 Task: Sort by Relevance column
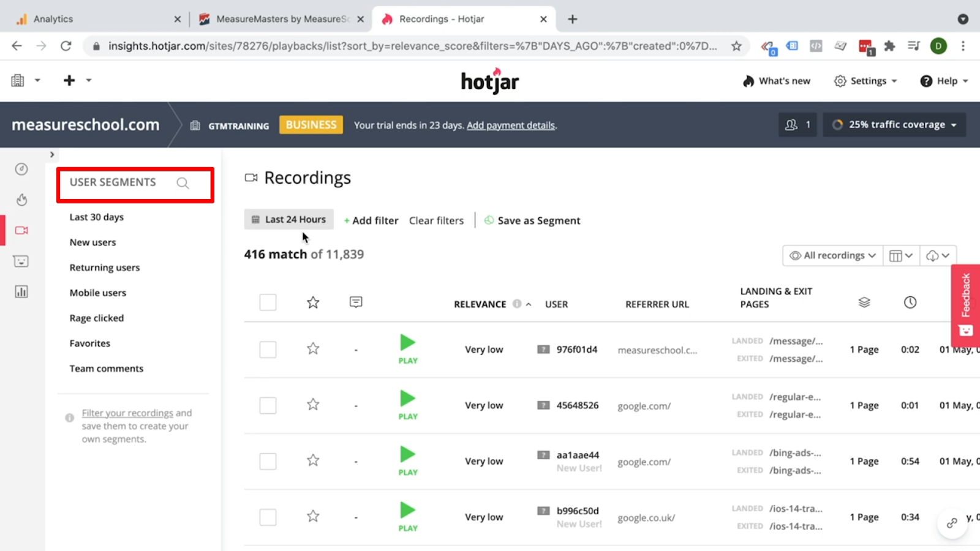pos(480,304)
